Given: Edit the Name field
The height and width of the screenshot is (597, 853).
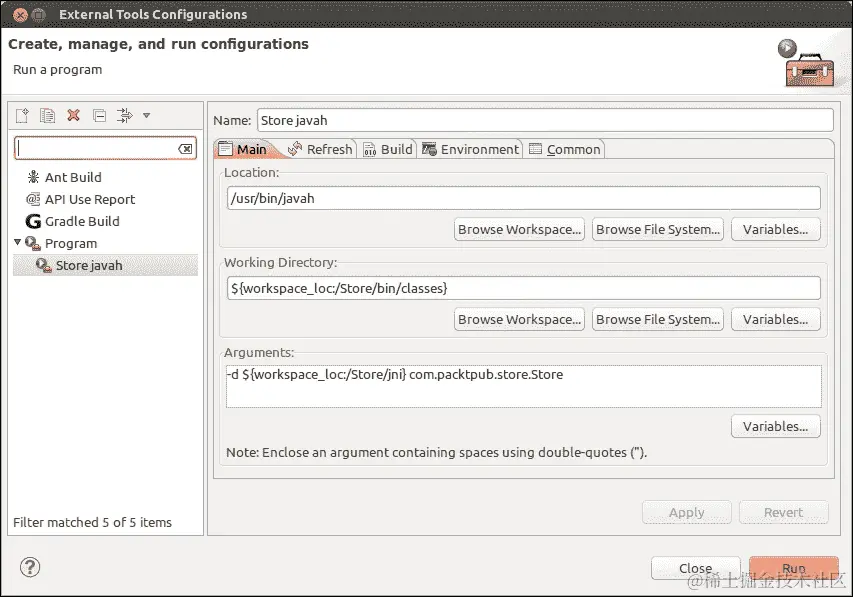Looking at the screenshot, I should 545,120.
